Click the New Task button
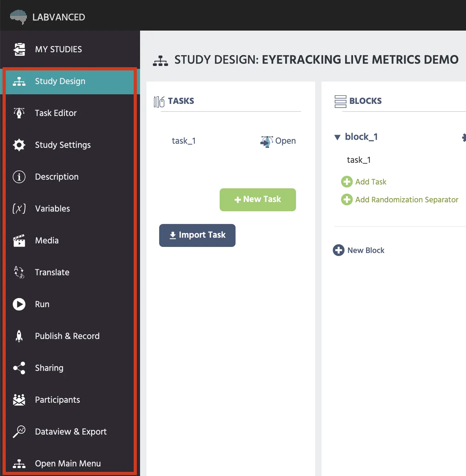466x476 pixels. [258, 199]
